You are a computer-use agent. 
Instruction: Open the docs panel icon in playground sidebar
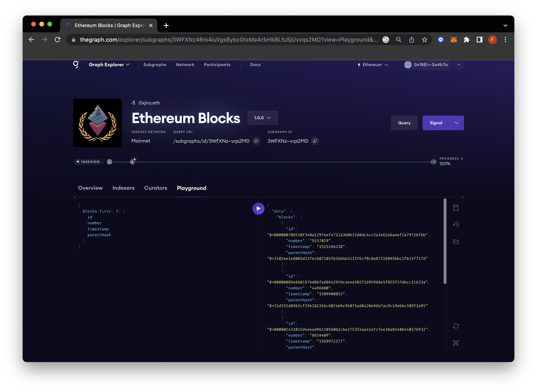pos(456,208)
